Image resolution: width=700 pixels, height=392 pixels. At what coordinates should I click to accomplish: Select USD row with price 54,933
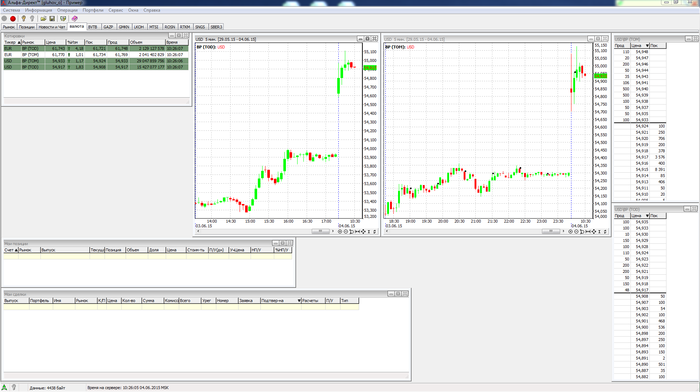(96, 61)
